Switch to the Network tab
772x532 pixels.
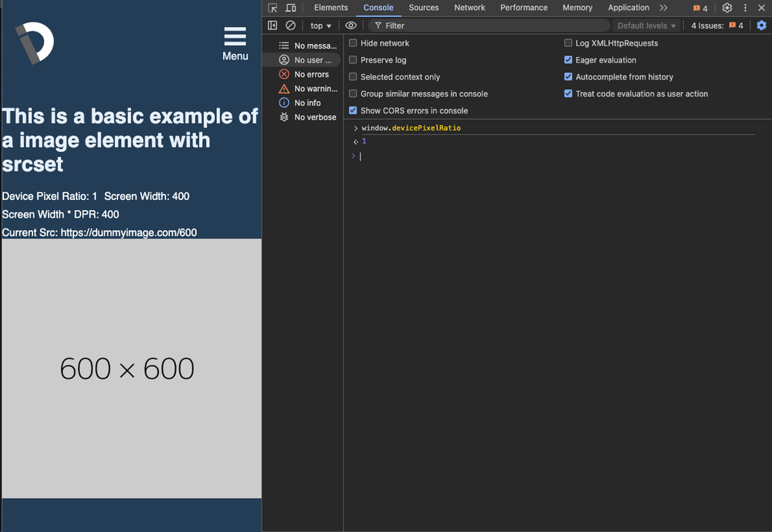point(469,8)
